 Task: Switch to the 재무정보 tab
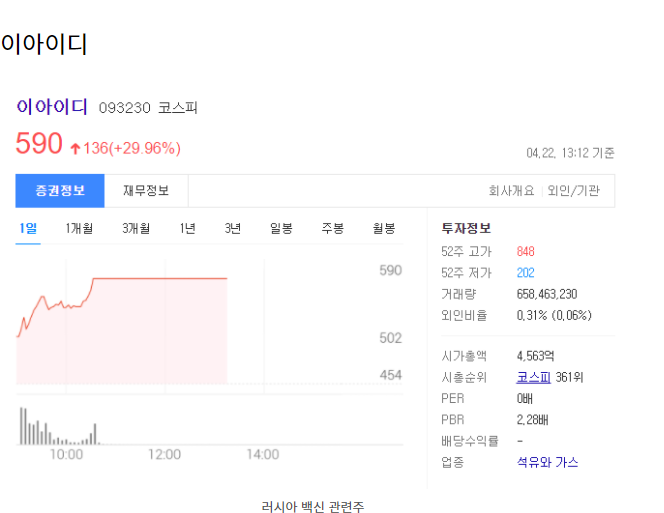click(x=146, y=191)
